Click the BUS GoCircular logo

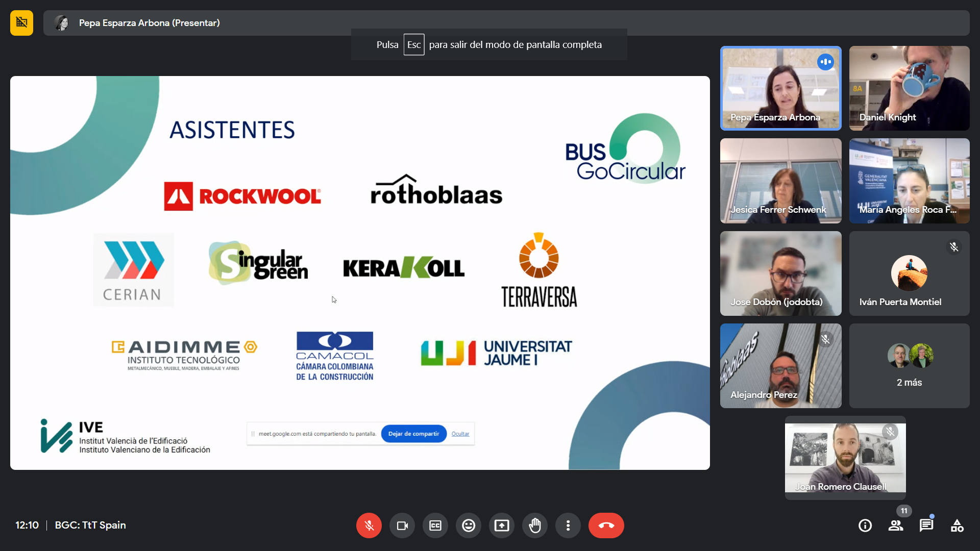click(x=625, y=148)
